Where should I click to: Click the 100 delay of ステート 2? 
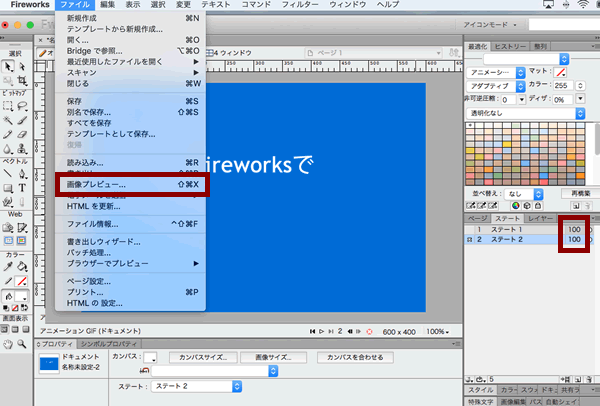574,240
